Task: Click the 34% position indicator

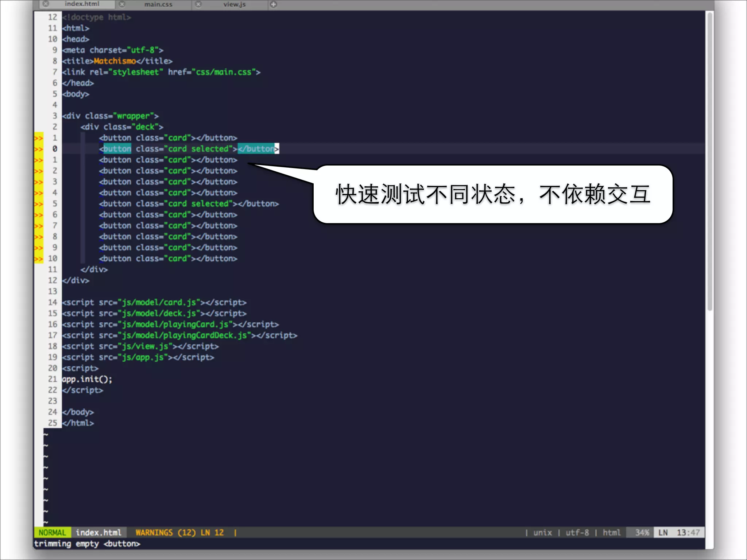Action: 642,533
